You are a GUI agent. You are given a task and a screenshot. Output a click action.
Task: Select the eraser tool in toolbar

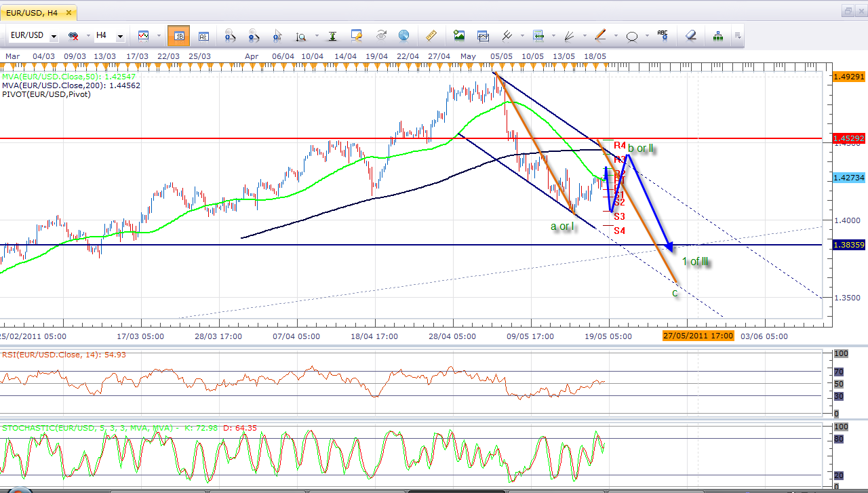[690, 35]
